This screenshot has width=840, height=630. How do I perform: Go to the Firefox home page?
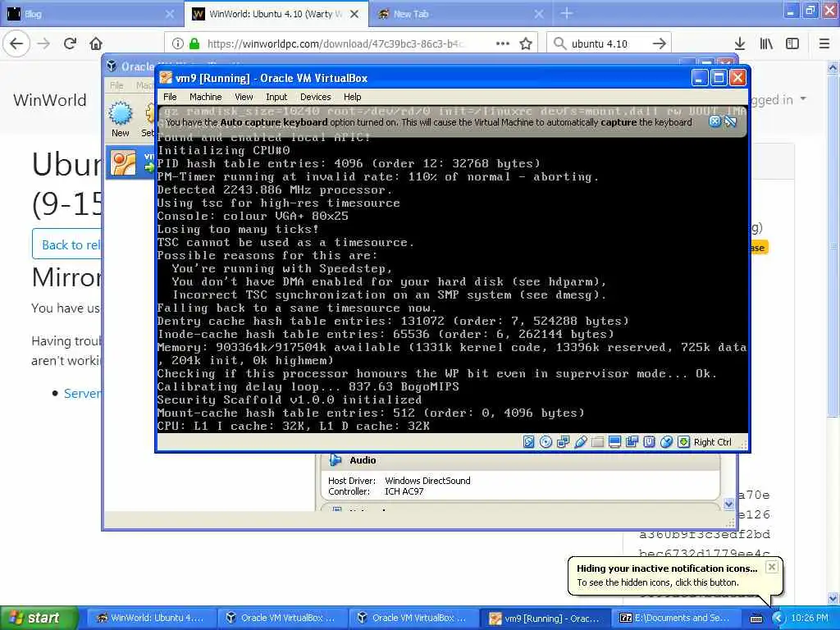96,43
